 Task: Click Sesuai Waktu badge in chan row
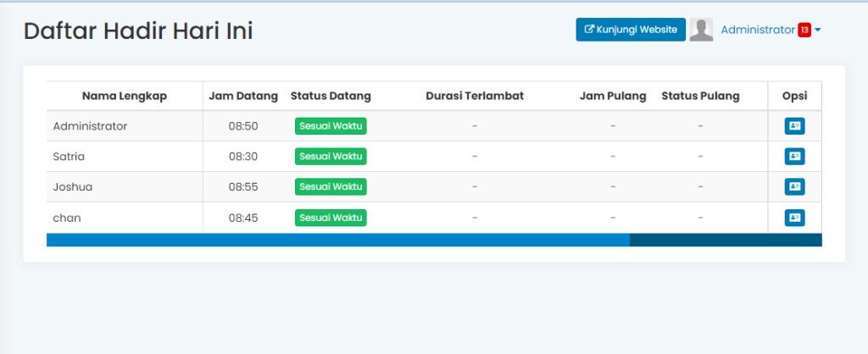coord(331,218)
